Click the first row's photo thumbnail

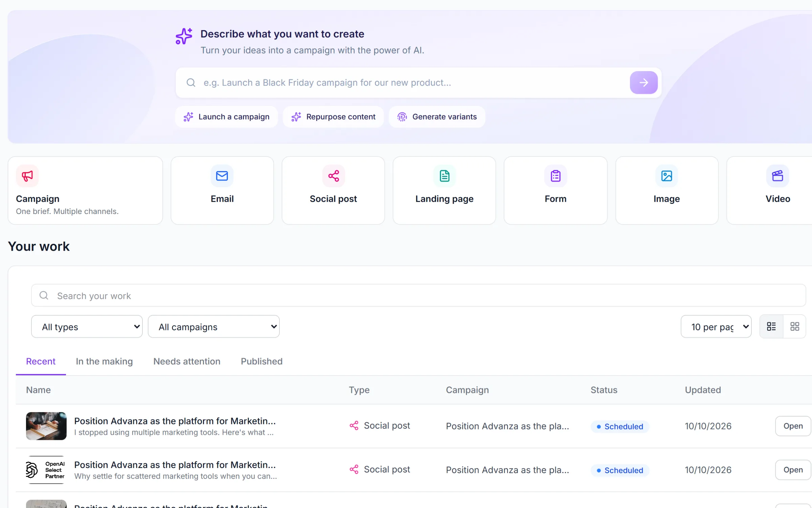click(46, 426)
